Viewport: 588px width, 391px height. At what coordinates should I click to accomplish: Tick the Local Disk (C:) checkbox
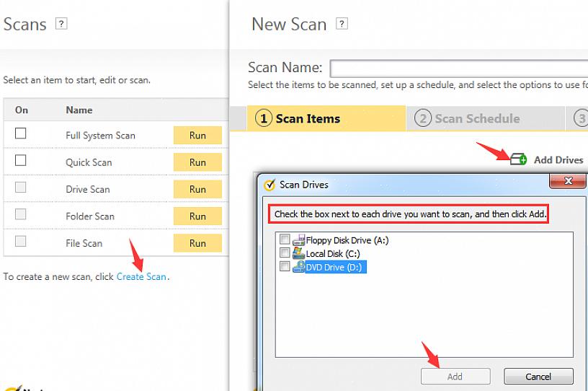click(285, 253)
